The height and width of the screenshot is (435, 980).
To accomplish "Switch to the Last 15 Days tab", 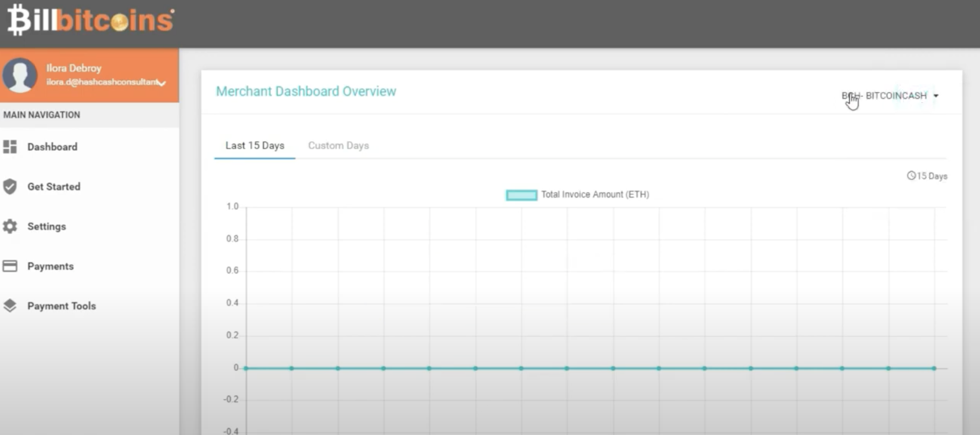I will click(254, 145).
